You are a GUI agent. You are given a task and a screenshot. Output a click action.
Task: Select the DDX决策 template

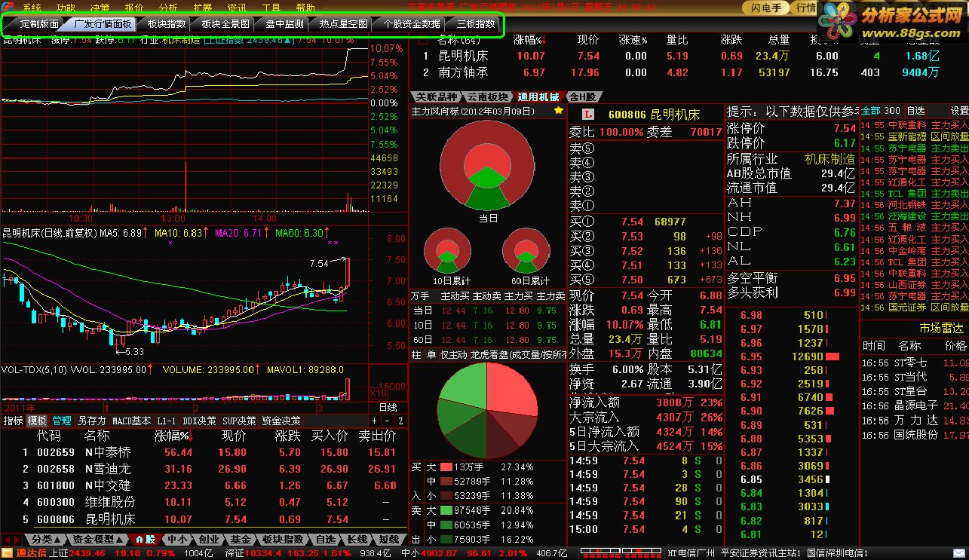click(x=200, y=421)
